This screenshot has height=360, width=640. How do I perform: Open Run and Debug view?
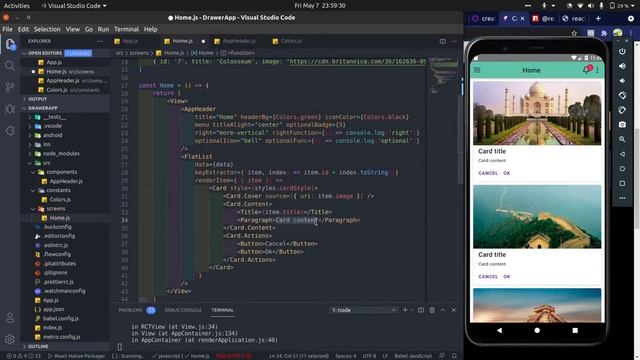click(x=10, y=109)
